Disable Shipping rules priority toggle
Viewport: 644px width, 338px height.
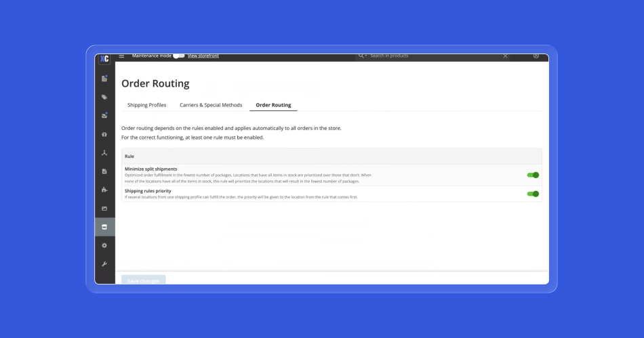coord(533,194)
